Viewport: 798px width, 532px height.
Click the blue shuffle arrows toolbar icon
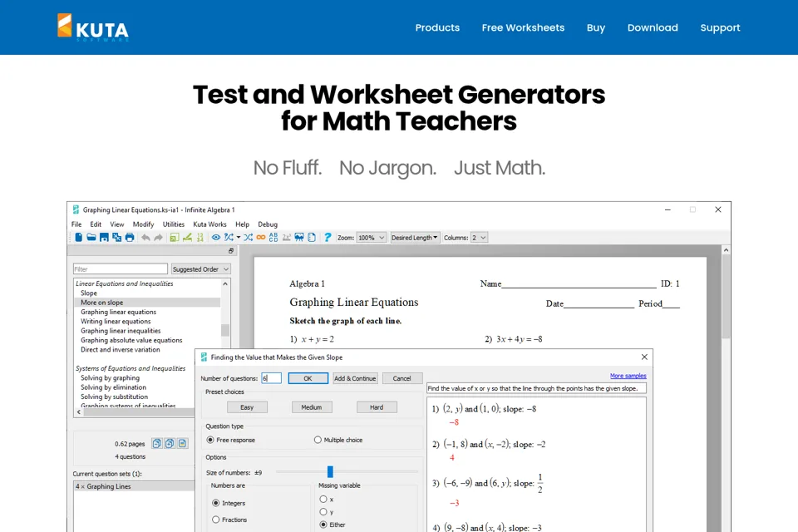pyautogui.click(x=248, y=237)
